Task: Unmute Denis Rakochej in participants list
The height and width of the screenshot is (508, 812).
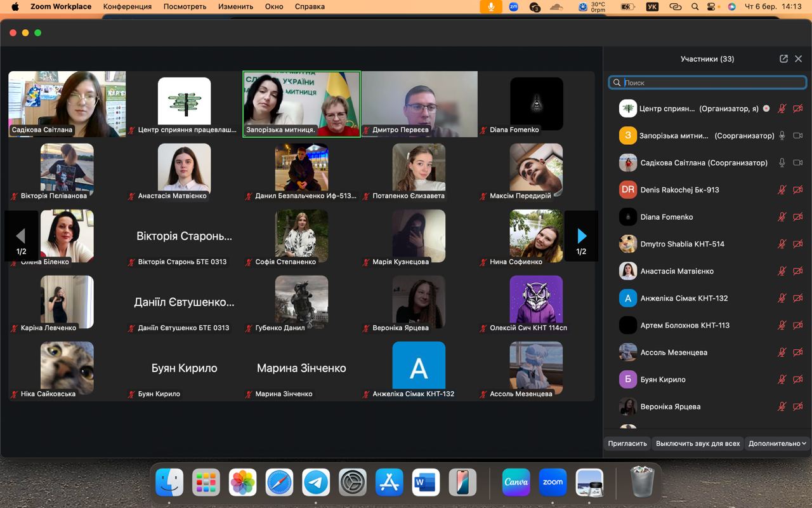Action: pyautogui.click(x=782, y=190)
